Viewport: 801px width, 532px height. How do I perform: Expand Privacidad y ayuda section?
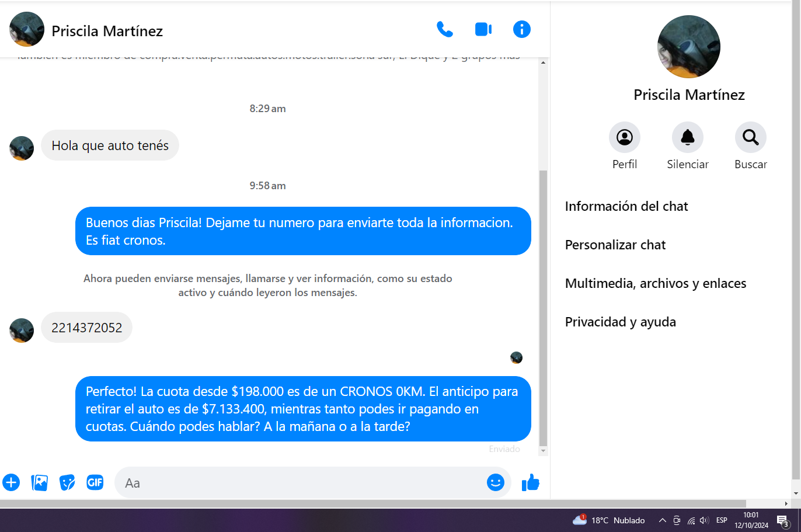[x=621, y=322]
